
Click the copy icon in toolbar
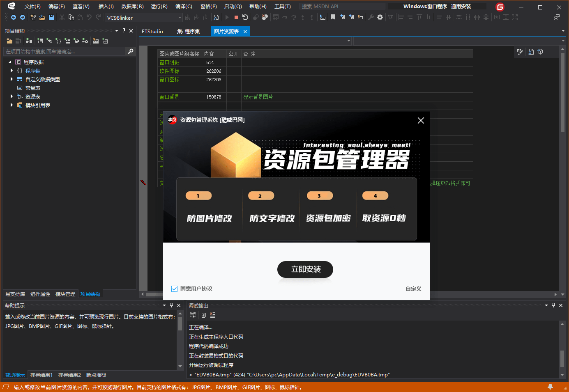(71, 17)
